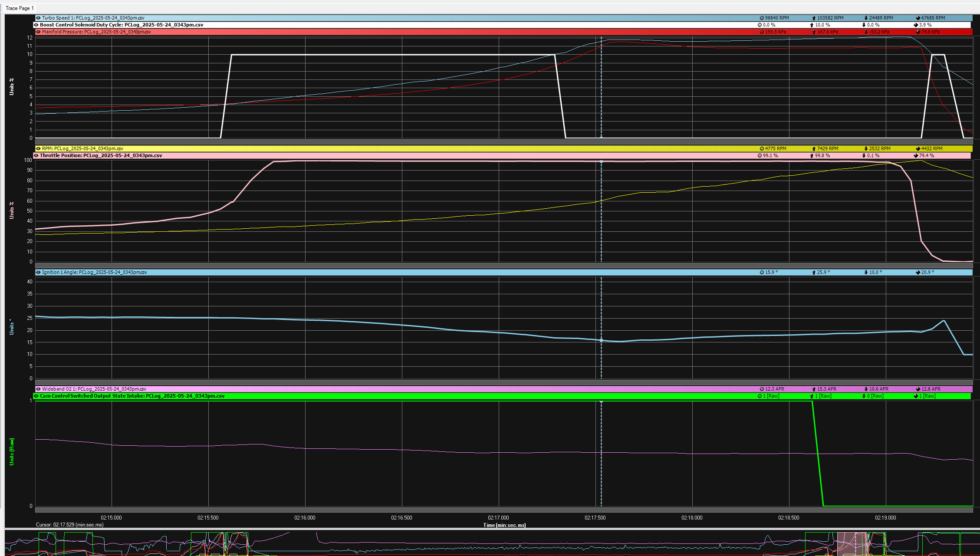Image resolution: width=980 pixels, height=556 pixels.
Task: Click the green Units [Raw] axis label
Action: point(12,451)
